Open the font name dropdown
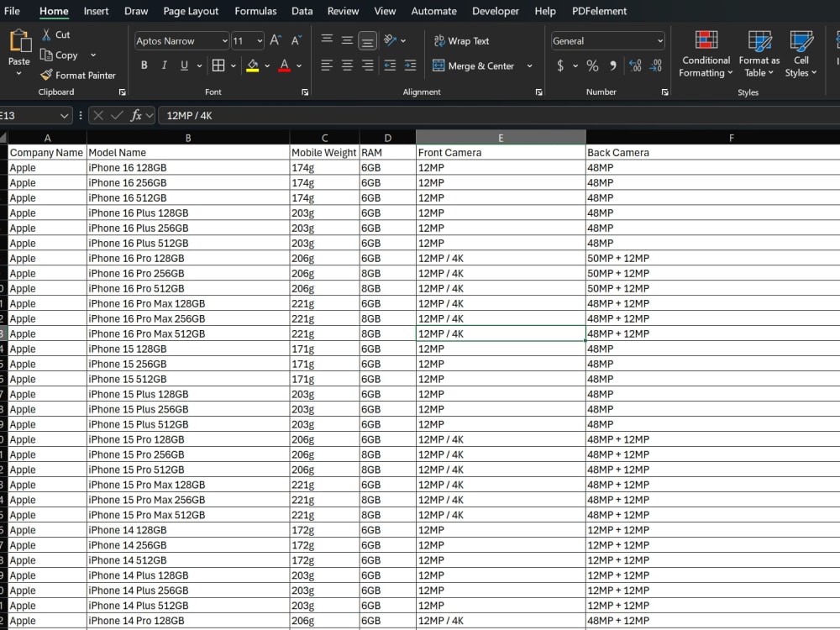 click(x=224, y=40)
